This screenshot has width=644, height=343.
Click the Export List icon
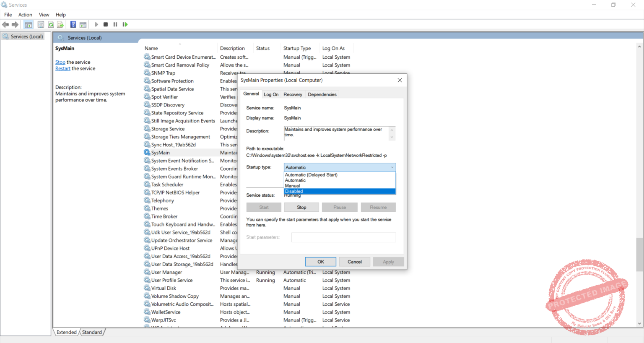(60, 24)
